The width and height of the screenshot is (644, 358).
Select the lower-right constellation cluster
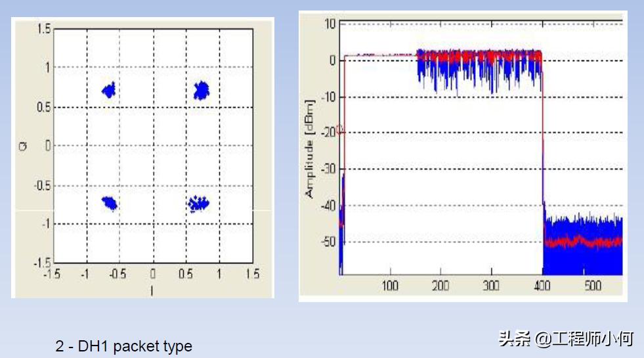click(x=198, y=204)
